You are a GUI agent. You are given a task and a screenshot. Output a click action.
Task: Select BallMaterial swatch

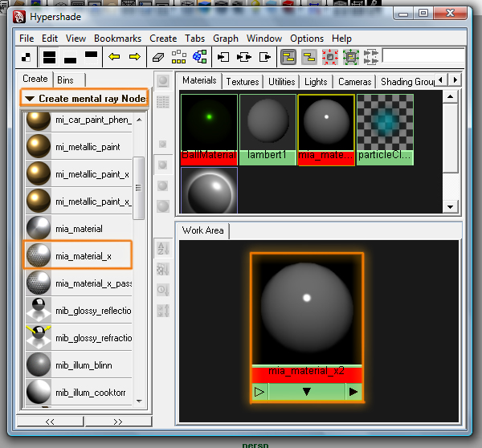click(209, 130)
